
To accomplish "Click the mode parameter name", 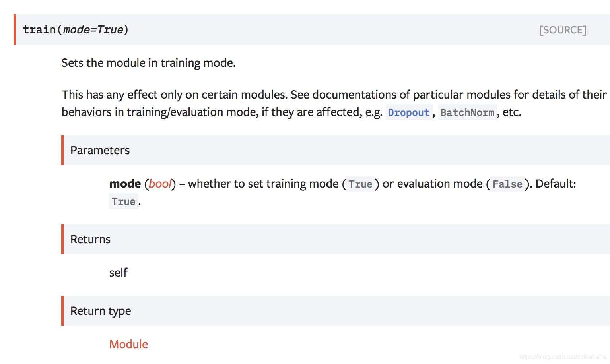I will click(125, 184).
